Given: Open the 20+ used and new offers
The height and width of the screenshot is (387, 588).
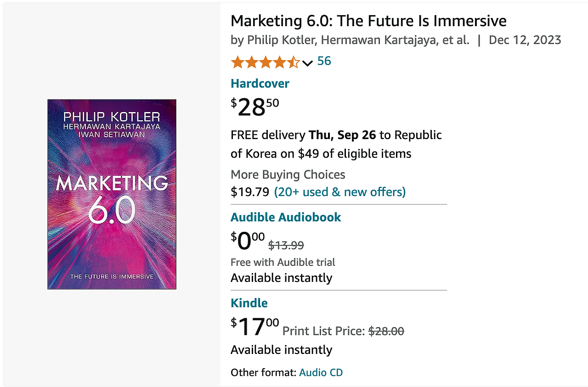Looking at the screenshot, I should click(339, 192).
